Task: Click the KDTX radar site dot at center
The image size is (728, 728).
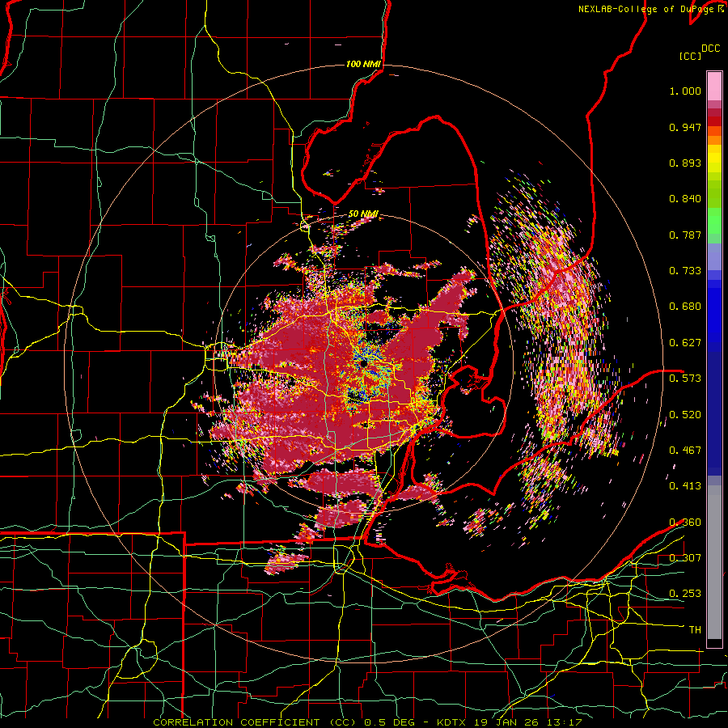Action: click(x=363, y=363)
